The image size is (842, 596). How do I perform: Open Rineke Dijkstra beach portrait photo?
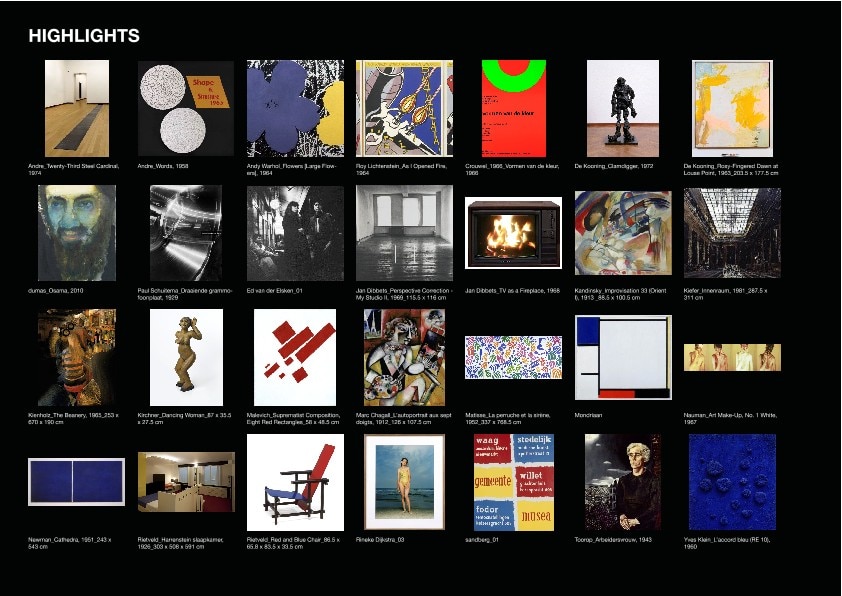coord(404,482)
